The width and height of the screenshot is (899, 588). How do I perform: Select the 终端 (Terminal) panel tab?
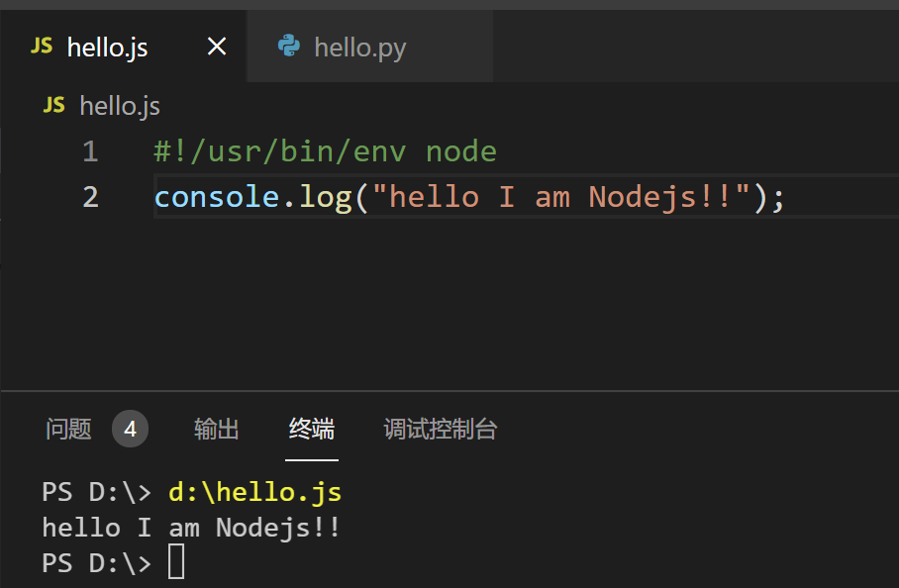[312, 429]
